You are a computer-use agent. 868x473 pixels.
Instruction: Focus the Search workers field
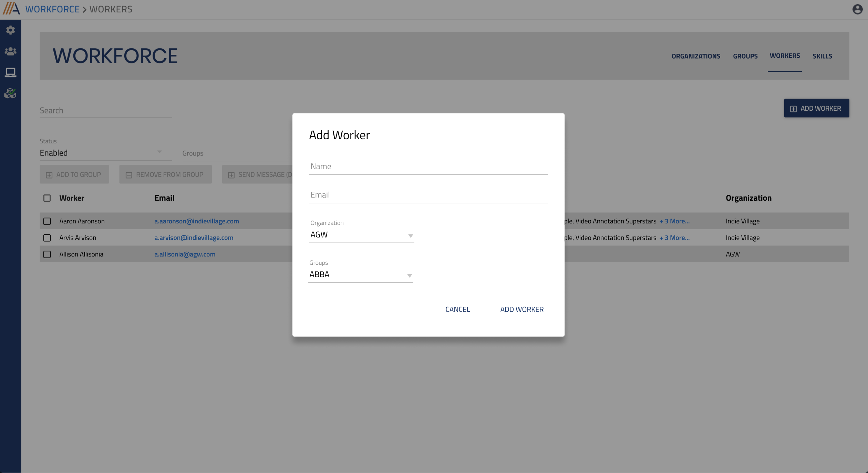tap(106, 111)
